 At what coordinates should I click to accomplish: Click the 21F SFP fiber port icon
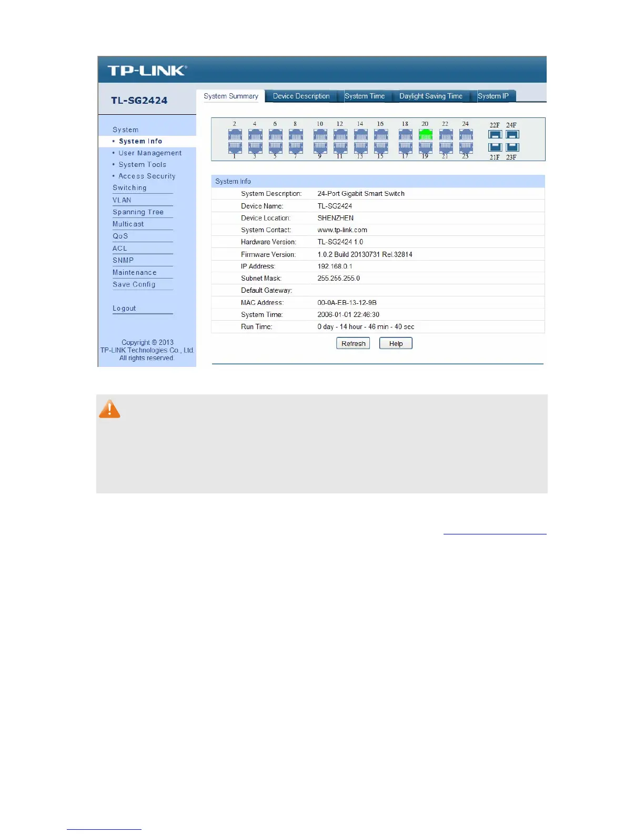495,147
